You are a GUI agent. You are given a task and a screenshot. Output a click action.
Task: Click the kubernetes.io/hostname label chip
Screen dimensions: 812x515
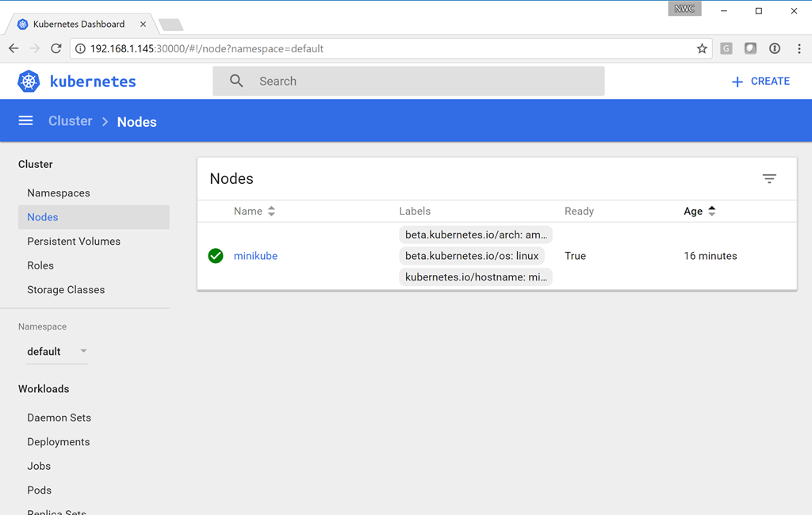(x=476, y=277)
